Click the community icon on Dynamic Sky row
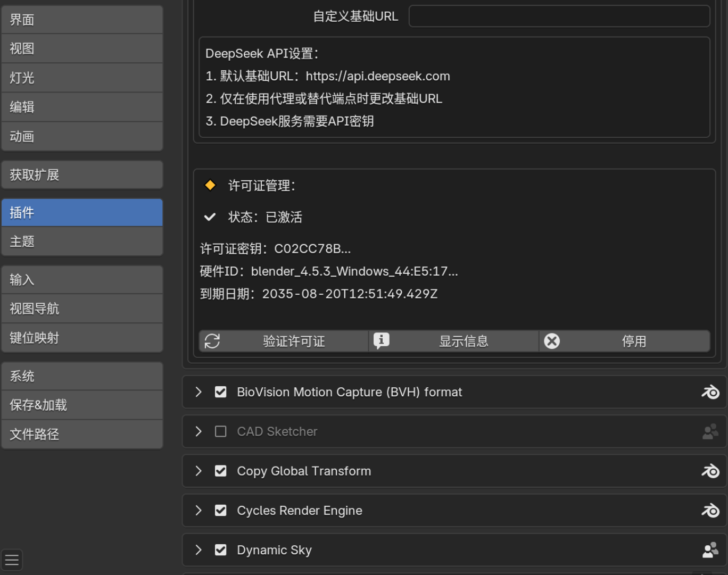Screen dimensions: 728x575 click(x=710, y=550)
